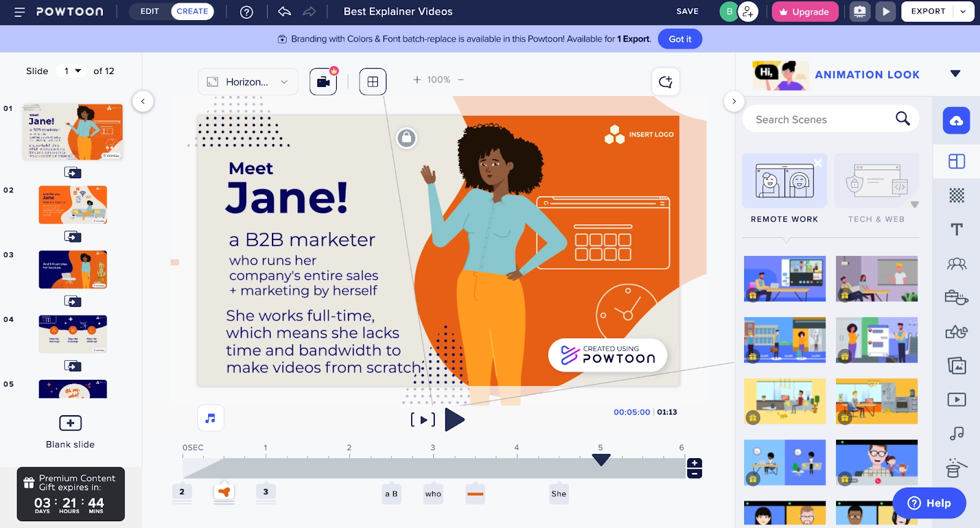Select slide 03 thumbnail

pyautogui.click(x=73, y=270)
